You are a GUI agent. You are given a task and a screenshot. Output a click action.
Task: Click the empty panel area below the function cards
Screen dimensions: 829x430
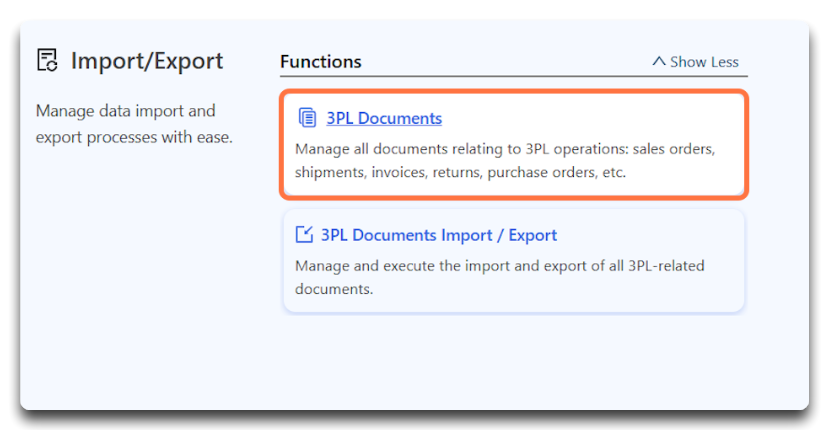[513, 360]
